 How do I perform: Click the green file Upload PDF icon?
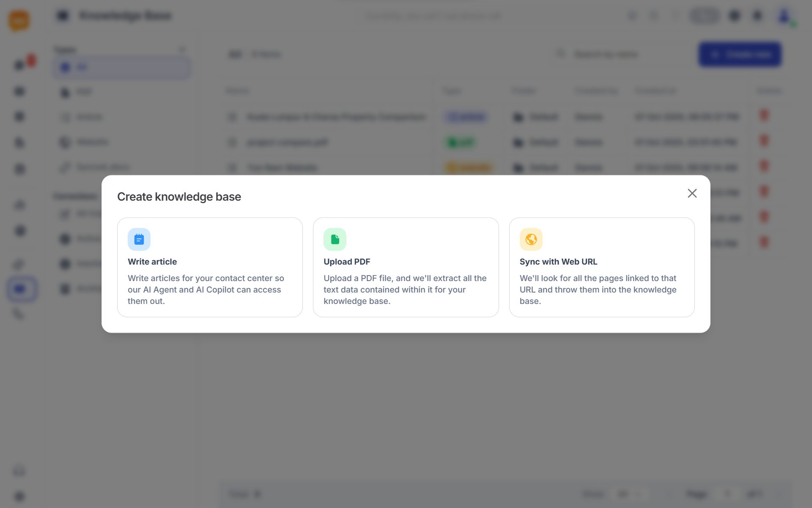click(x=335, y=240)
